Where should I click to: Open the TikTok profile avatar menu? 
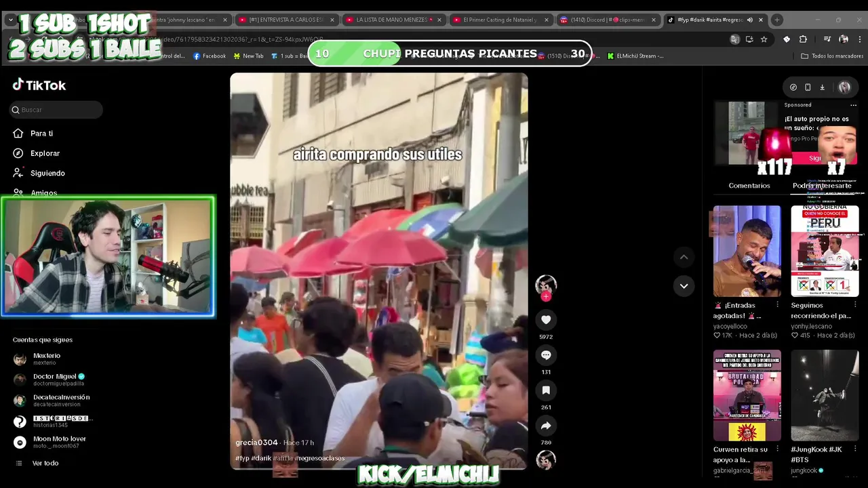[844, 87]
